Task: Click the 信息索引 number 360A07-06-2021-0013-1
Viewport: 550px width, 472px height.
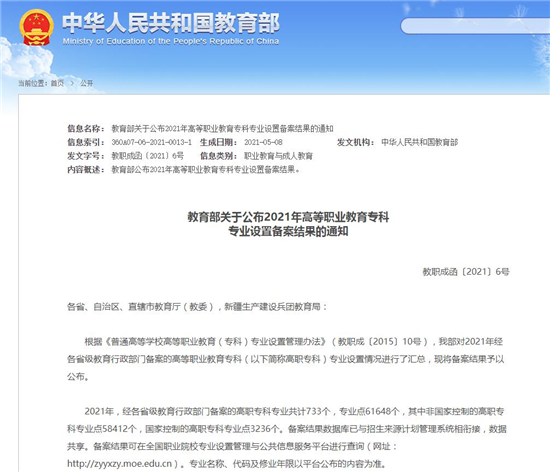Action: (152, 142)
